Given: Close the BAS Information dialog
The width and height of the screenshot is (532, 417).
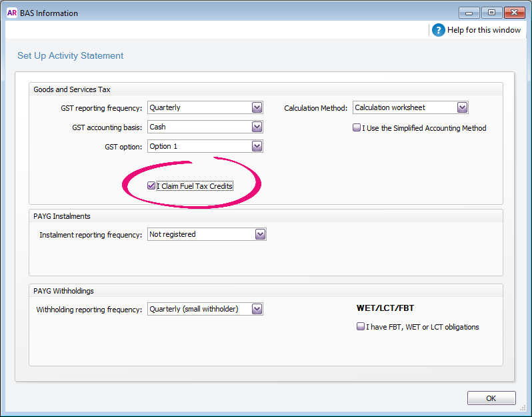Looking at the screenshot, I should coord(514,12).
